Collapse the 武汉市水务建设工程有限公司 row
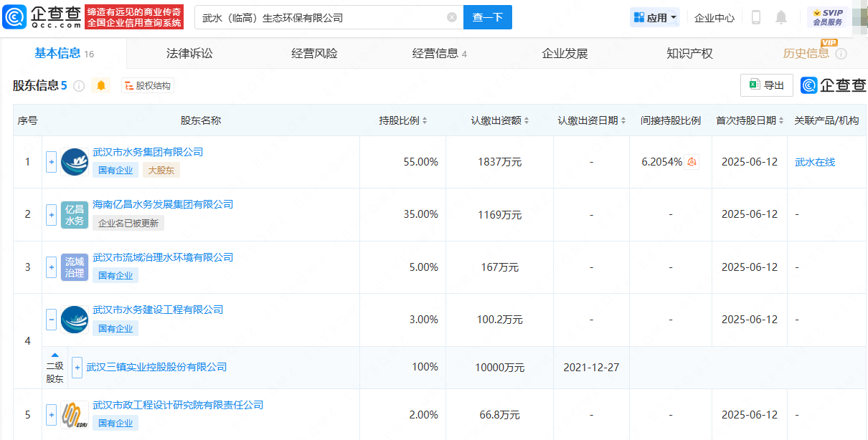Screen dimensions: 868x440 click(x=51, y=320)
